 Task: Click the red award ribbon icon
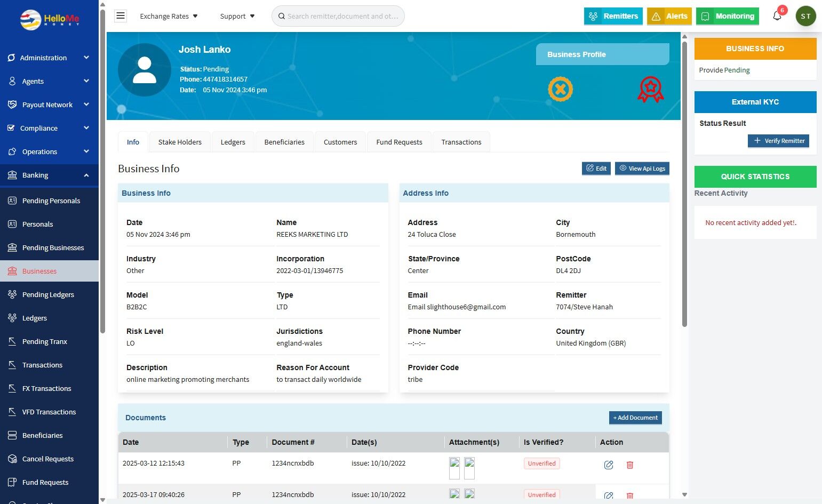coord(650,89)
